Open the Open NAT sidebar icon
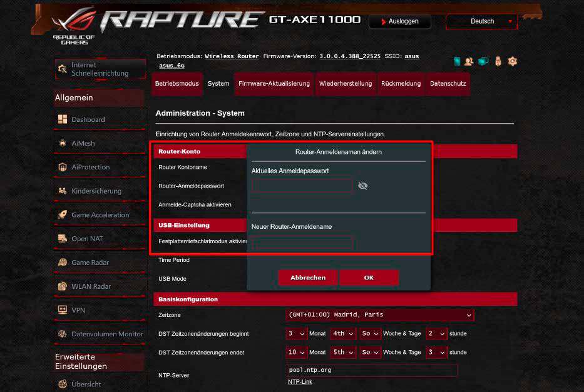The width and height of the screenshot is (584, 392). pos(63,238)
